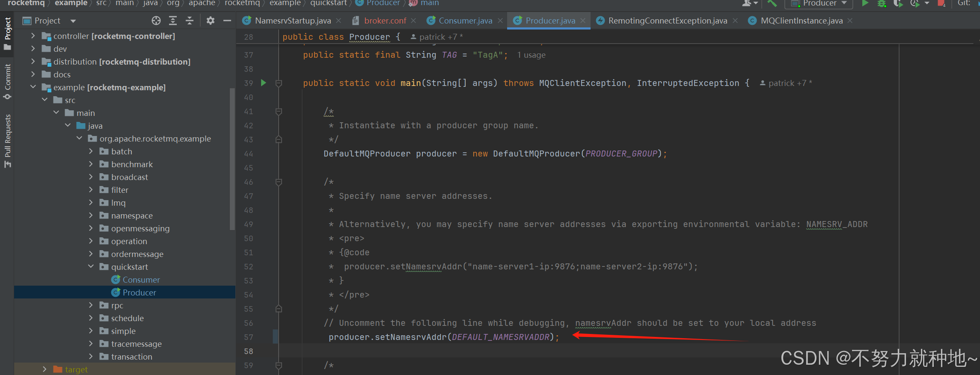
Task: Switch to Consumer.java editor tab
Action: click(x=465, y=21)
